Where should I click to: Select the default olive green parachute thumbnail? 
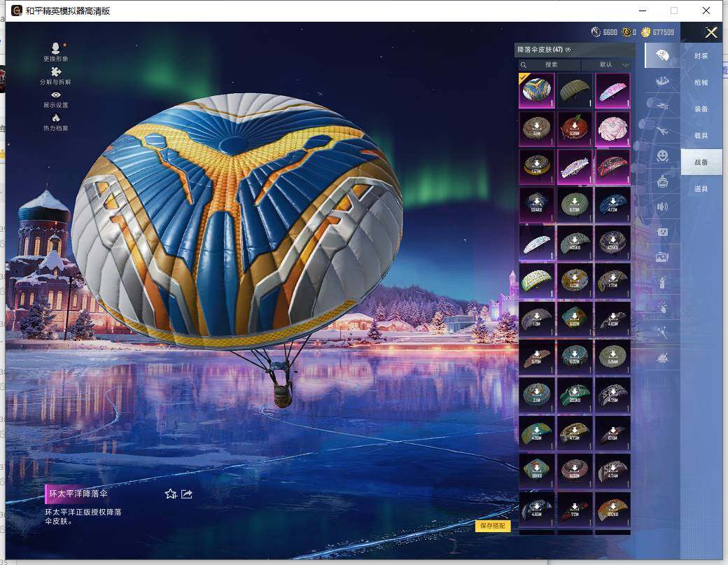[574, 90]
